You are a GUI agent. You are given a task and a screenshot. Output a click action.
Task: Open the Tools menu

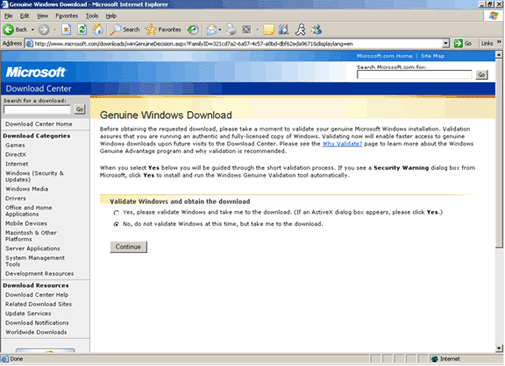(x=92, y=16)
